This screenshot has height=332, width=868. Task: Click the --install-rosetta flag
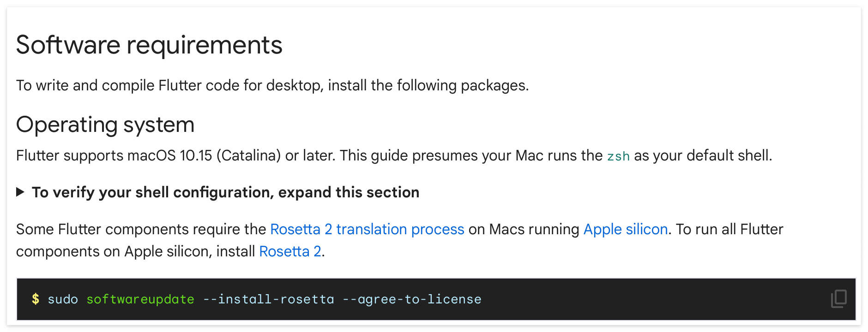tap(268, 299)
